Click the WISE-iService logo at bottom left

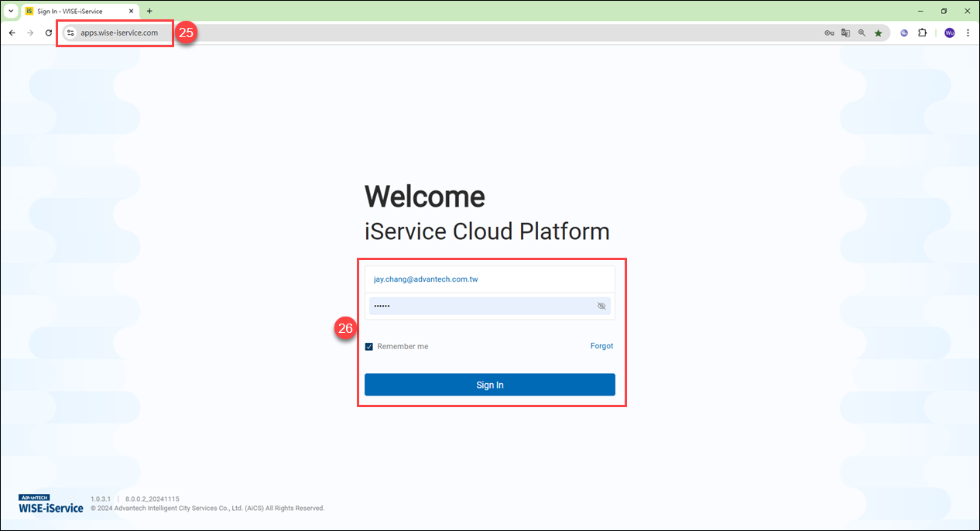50,503
